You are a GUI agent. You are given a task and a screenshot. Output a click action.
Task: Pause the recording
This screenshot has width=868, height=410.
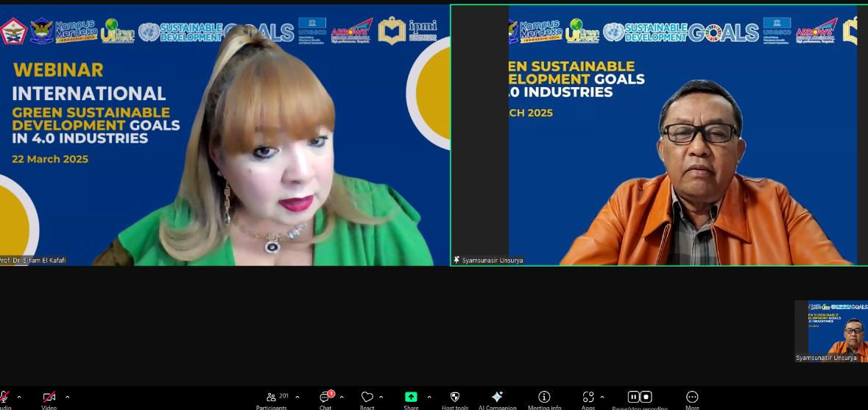(633, 397)
